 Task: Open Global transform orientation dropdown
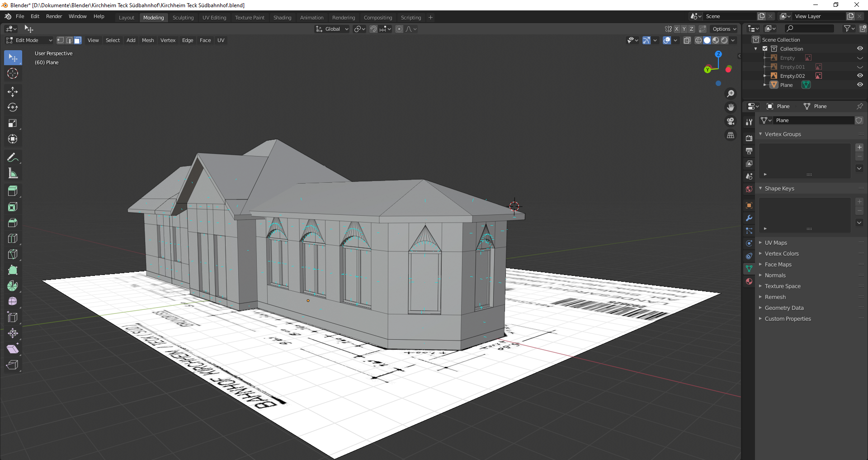(x=332, y=29)
